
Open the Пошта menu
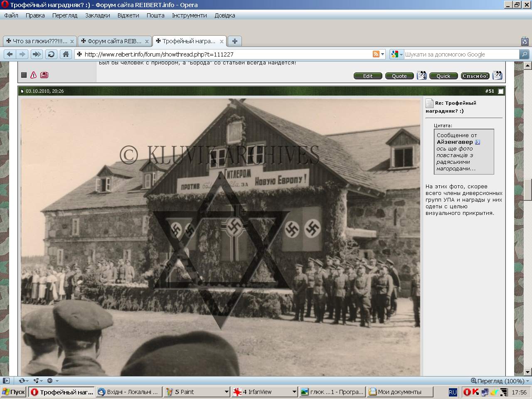(x=155, y=15)
